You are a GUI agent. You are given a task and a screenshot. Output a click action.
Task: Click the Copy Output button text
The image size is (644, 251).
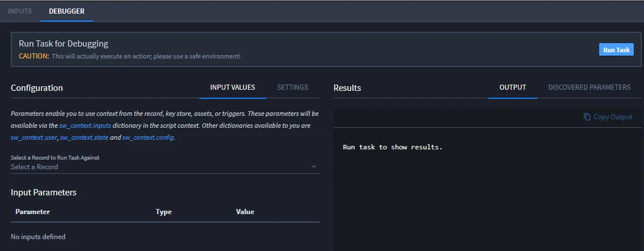pyautogui.click(x=613, y=117)
